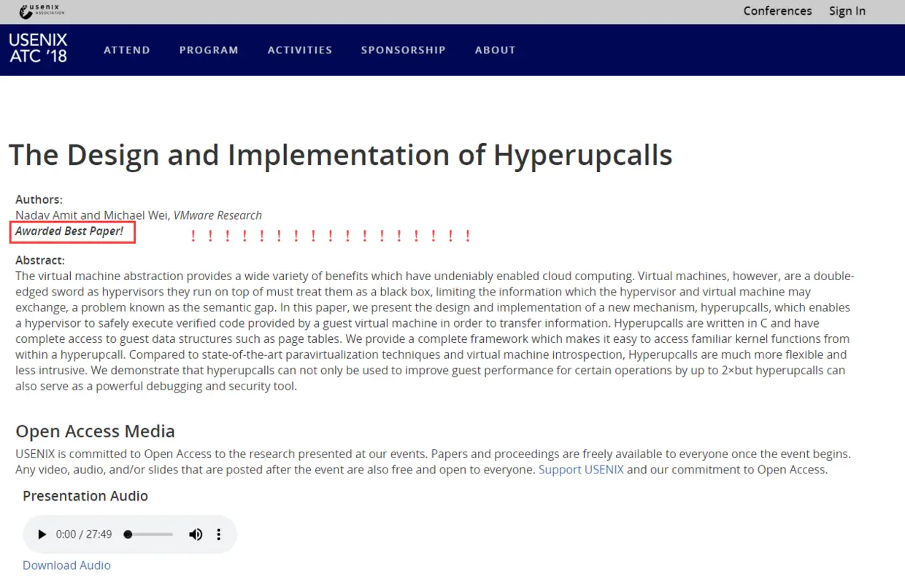The image size is (905, 588).
Task: Click Download Audio link
Action: click(x=66, y=565)
